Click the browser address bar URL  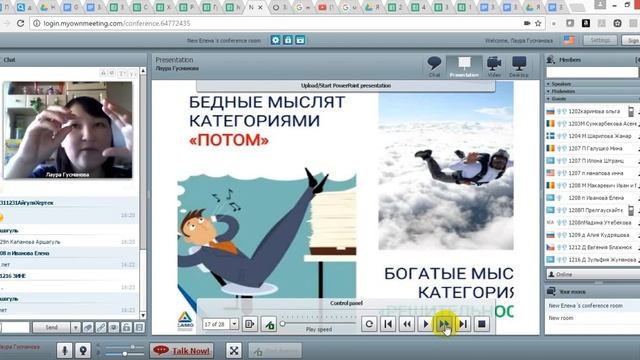(x=117, y=24)
